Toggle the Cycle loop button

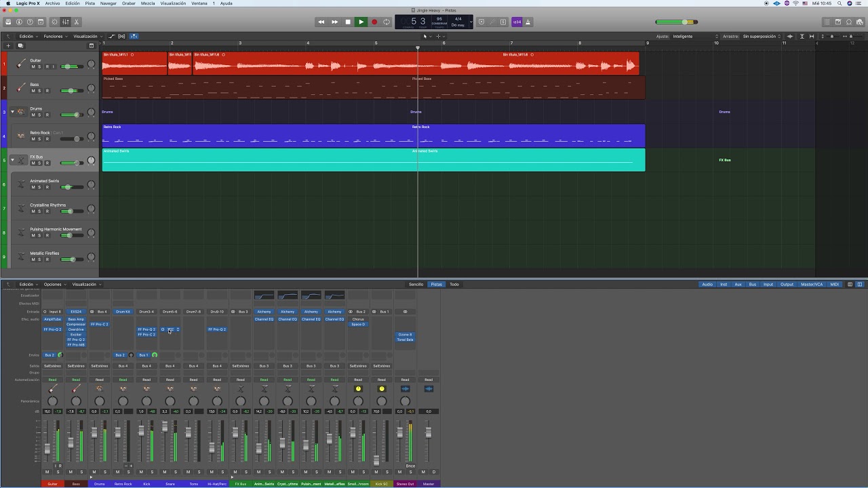coord(387,22)
